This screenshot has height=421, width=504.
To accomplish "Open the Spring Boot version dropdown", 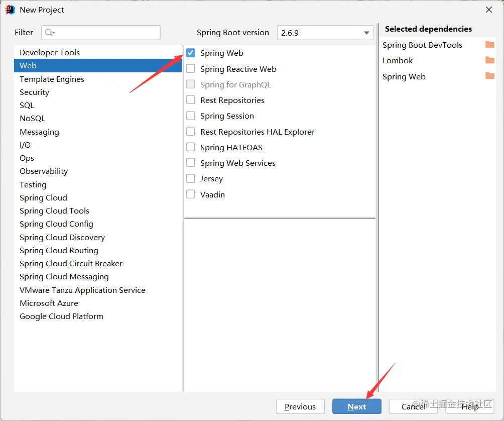I will click(325, 33).
